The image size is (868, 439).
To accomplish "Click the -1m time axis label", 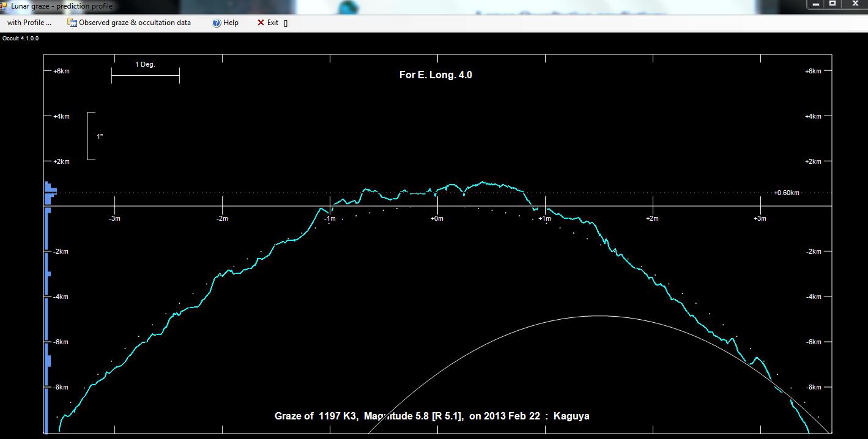I will 330,218.
